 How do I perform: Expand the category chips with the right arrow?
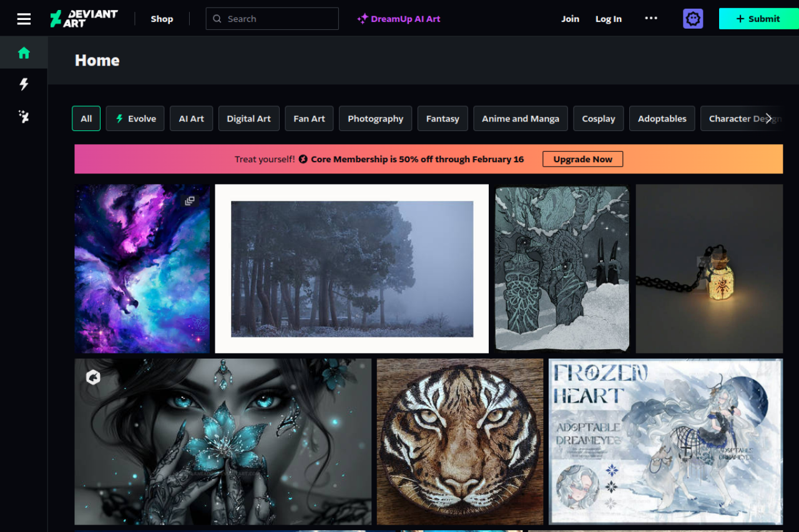click(x=768, y=118)
